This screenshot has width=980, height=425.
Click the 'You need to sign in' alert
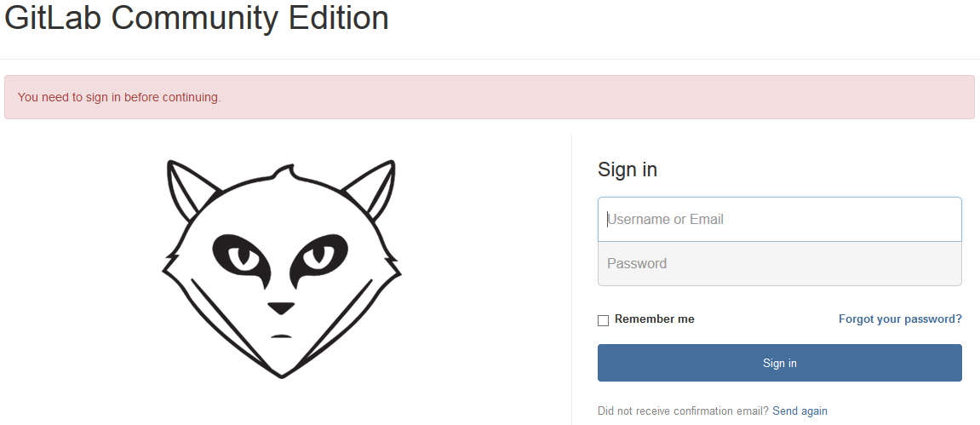pyautogui.click(x=119, y=97)
